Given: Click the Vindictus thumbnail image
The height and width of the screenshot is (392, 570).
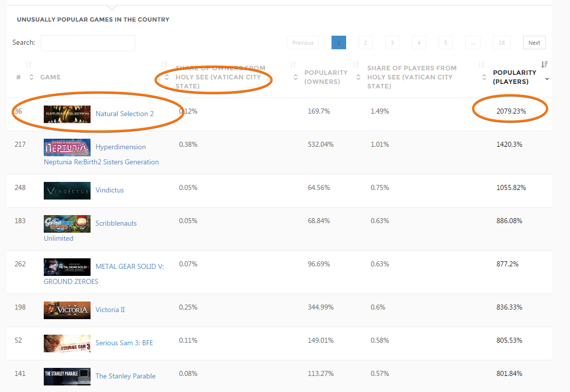Looking at the screenshot, I should [67, 190].
